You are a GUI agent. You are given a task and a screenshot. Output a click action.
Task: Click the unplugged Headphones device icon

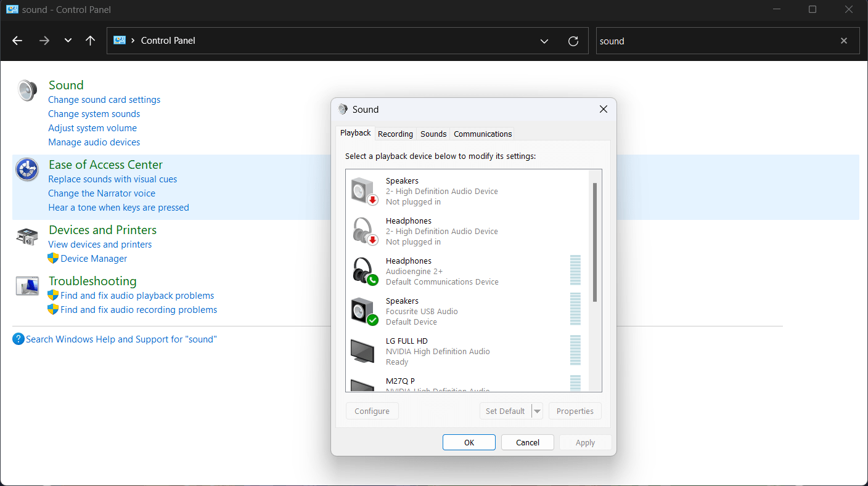coord(364,231)
